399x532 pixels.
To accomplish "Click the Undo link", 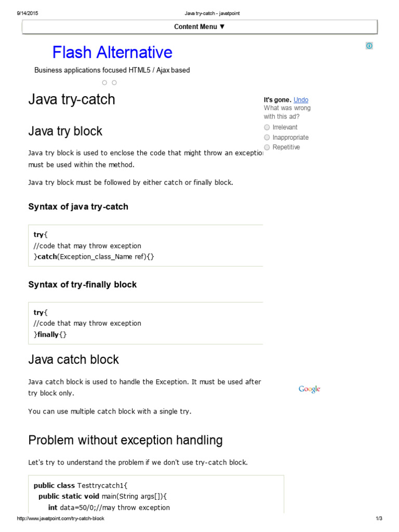I will pyautogui.click(x=301, y=100).
